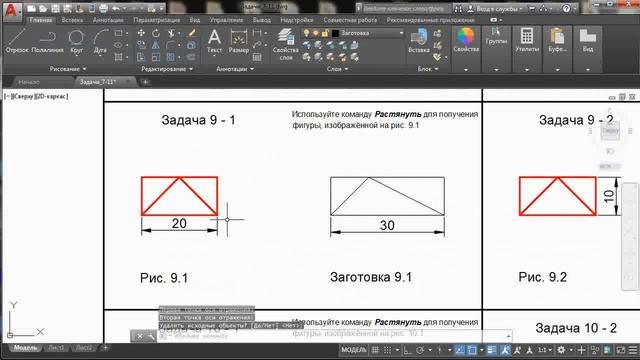
Task: Expand the quick access toolbar customize arrow
Action: (162, 9)
